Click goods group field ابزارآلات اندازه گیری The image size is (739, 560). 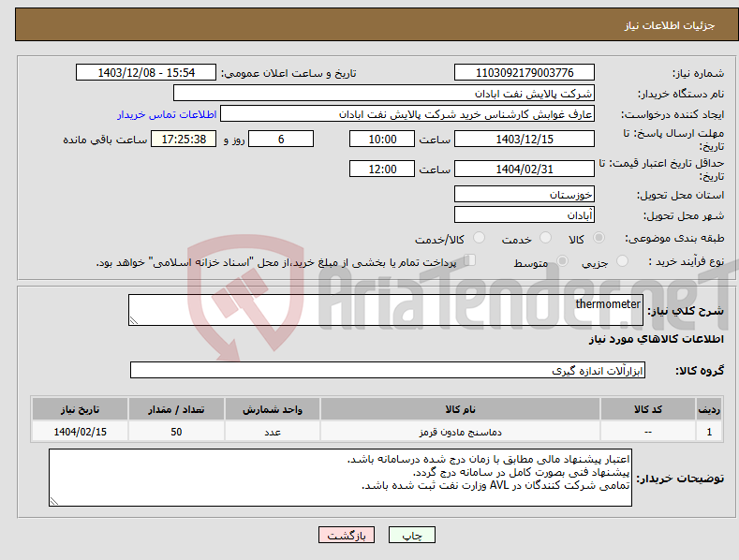tap(388, 371)
